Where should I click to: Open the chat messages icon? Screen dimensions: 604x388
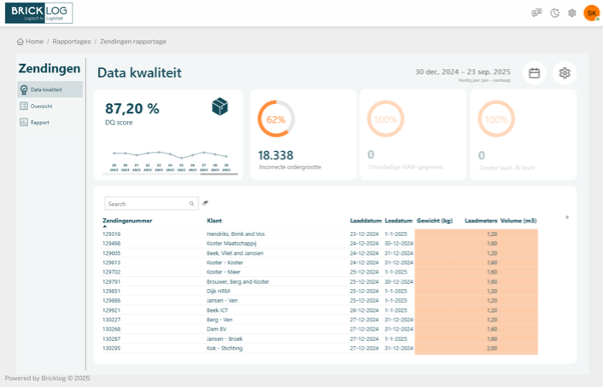537,13
